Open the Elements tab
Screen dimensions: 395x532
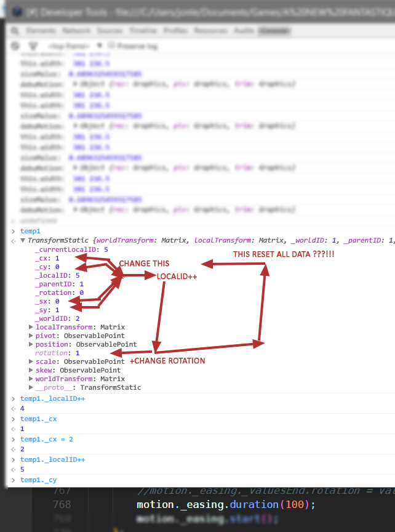coord(41,31)
